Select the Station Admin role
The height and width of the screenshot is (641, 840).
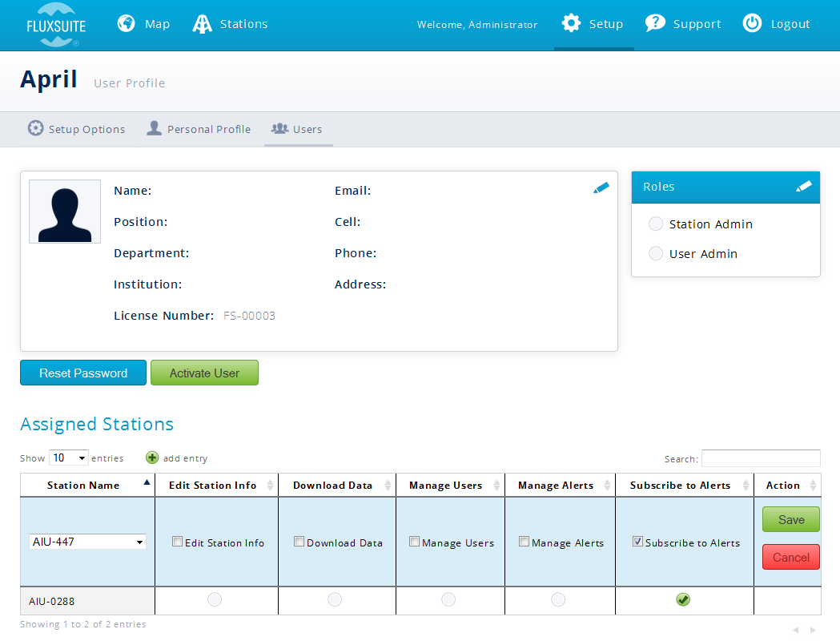point(656,224)
